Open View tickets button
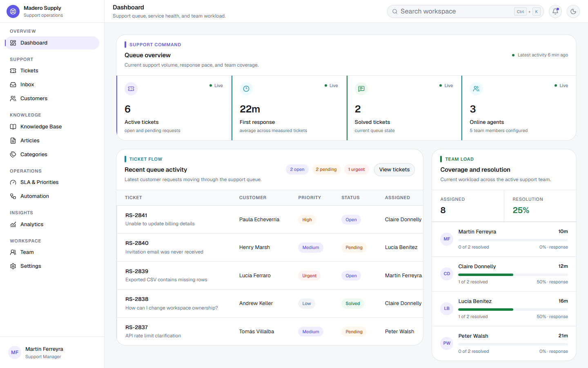Viewport: 588px width, 368px height. [394, 170]
